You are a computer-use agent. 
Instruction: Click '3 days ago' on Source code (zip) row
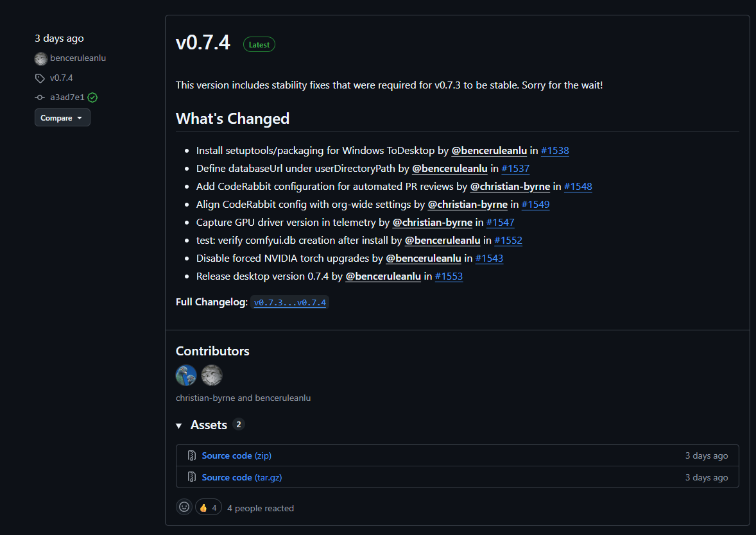pyautogui.click(x=707, y=455)
